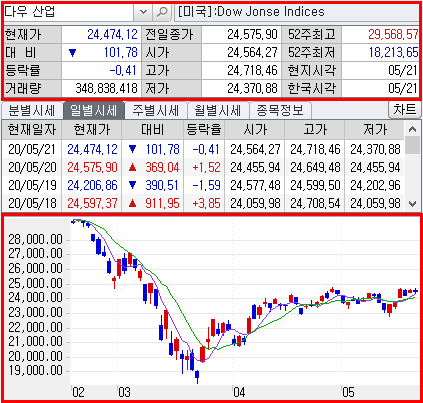Click the 24,059.98 open price cell

coord(255,203)
